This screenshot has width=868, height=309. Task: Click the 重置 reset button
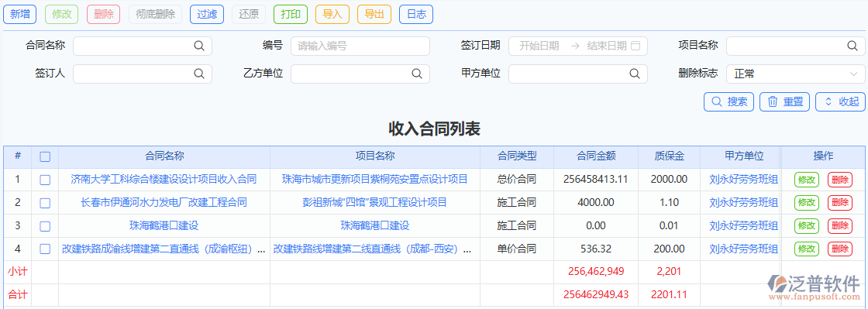(x=784, y=101)
